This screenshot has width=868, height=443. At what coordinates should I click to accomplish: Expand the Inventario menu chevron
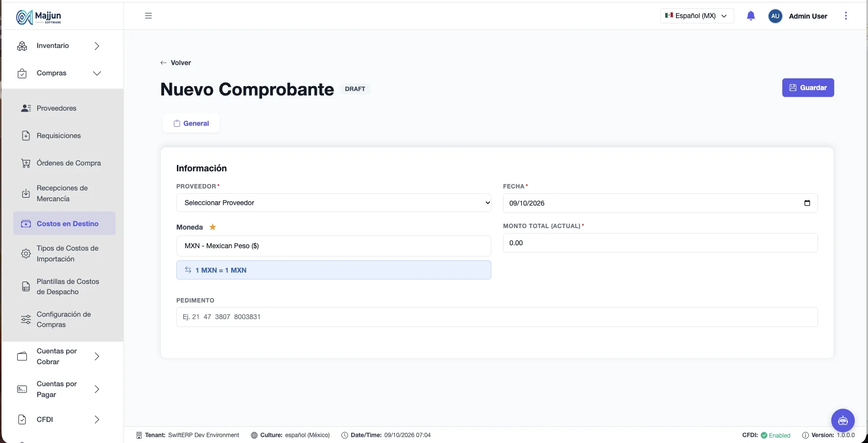tap(97, 46)
